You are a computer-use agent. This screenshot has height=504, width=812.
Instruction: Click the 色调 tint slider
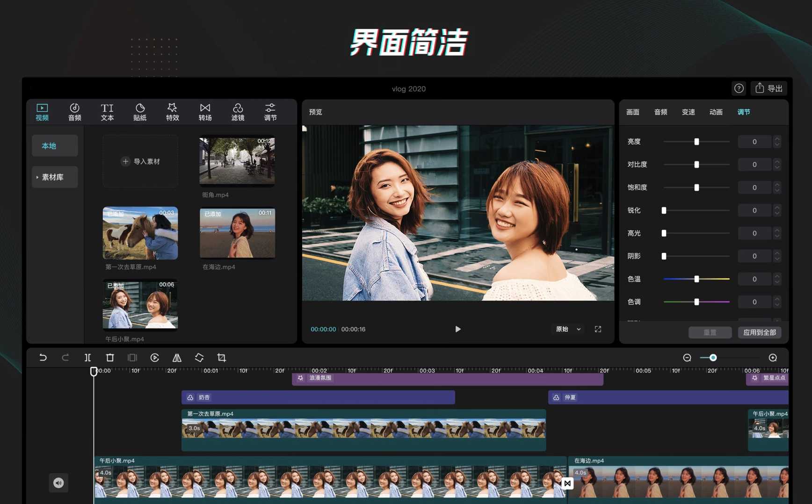pos(696,302)
